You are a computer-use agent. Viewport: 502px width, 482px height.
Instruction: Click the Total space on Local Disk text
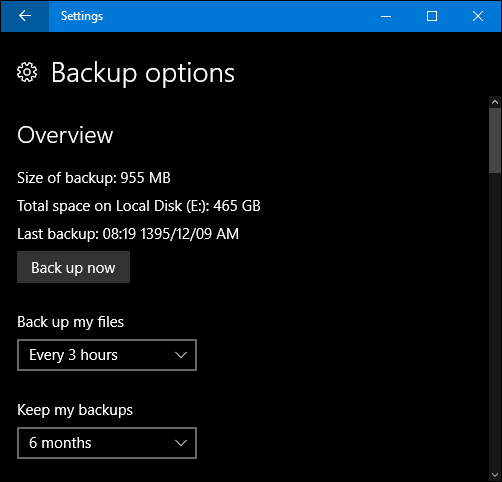click(x=139, y=206)
